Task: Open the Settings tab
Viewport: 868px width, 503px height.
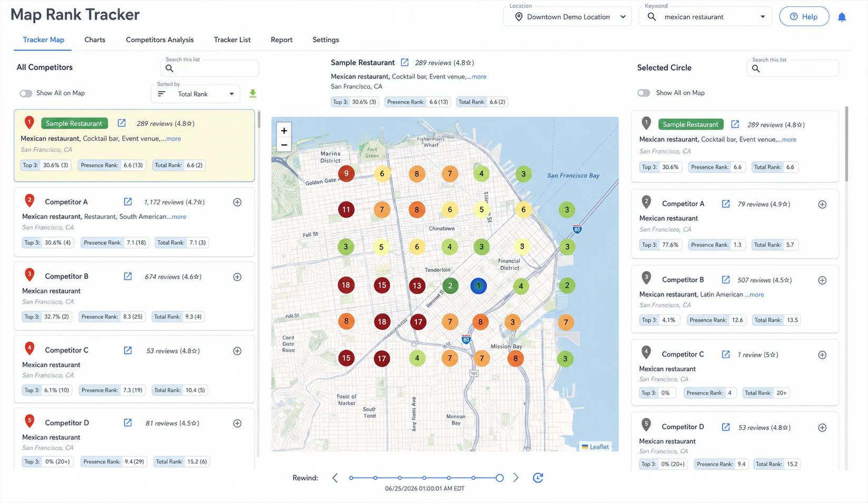Action: (x=326, y=40)
